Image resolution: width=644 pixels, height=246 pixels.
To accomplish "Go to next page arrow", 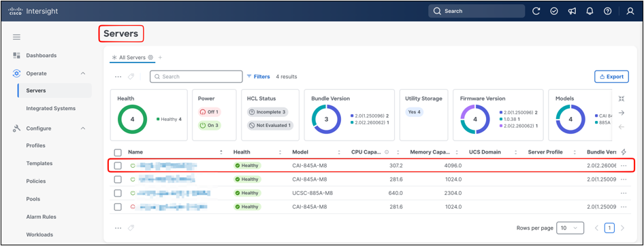I will coord(623,228).
